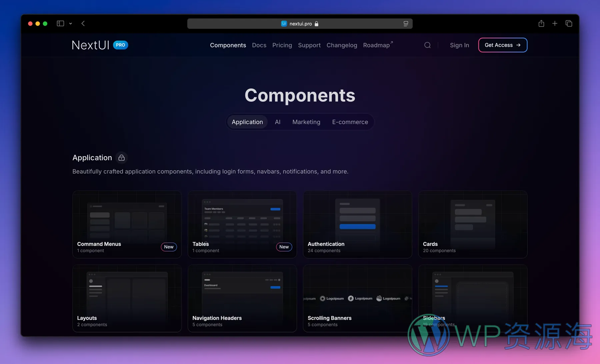This screenshot has width=600, height=364.
Task: Open the Cards components card
Action: [x=473, y=224]
